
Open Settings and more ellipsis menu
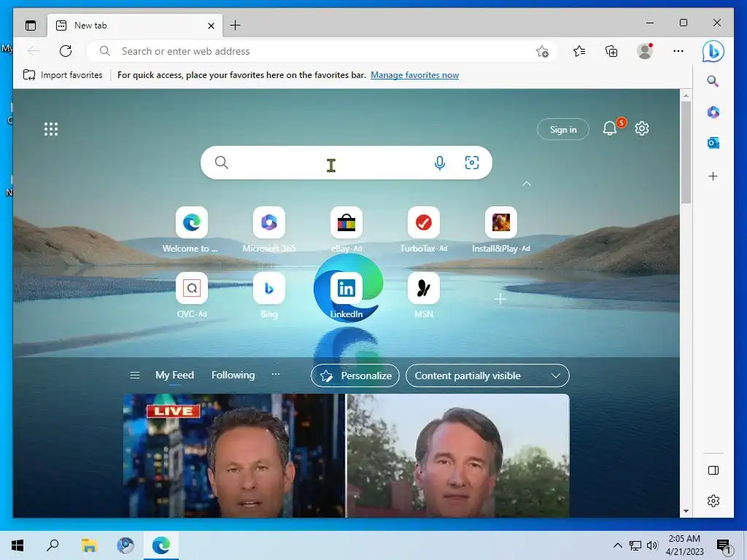pyautogui.click(x=678, y=51)
